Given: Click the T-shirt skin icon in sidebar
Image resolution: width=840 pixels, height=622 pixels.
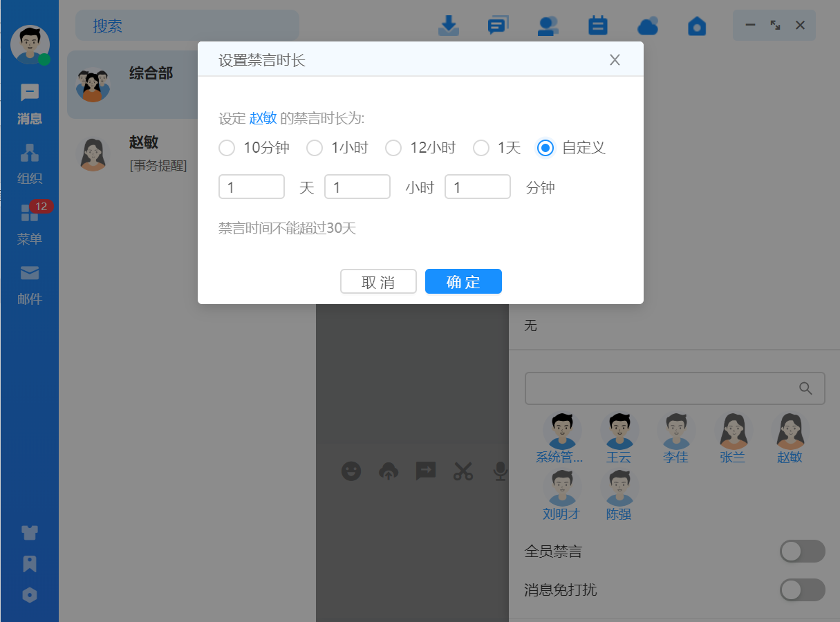Looking at the screenshot, I should [29, 532].
